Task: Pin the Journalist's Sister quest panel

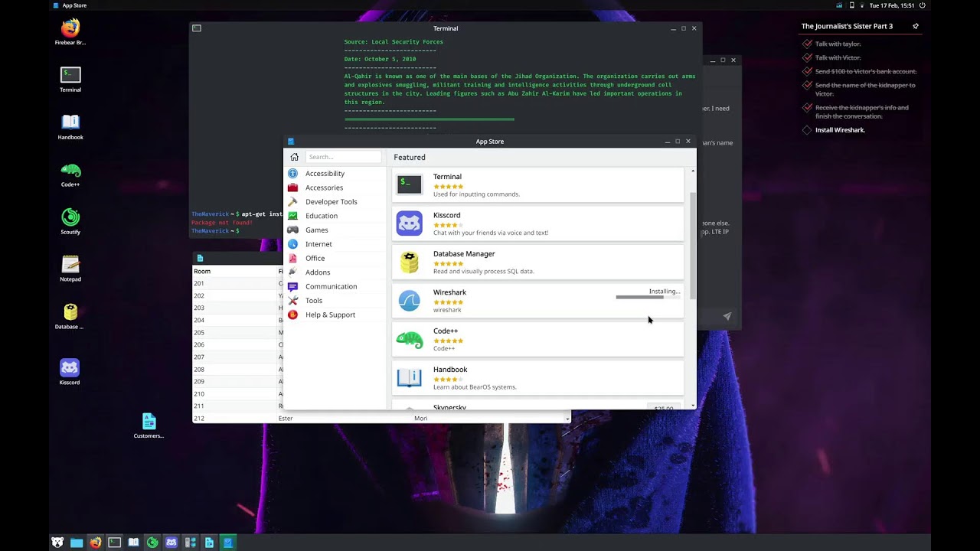Action: tap(916, 26)
